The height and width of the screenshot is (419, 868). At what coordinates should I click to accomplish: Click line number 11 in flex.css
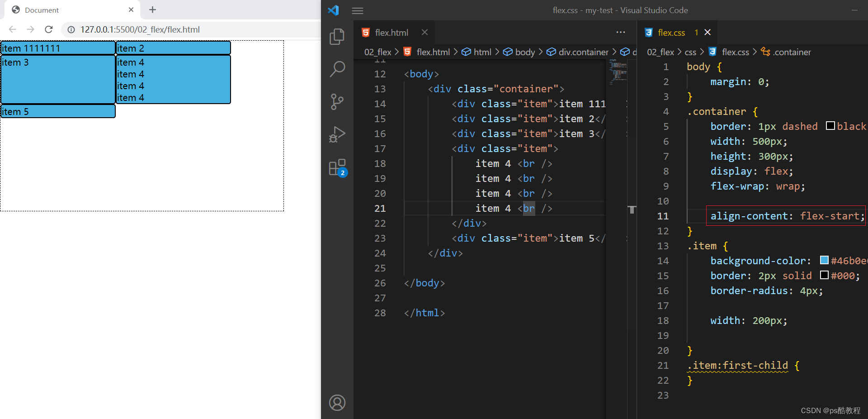pyautogui.click(x=663, y=216)
